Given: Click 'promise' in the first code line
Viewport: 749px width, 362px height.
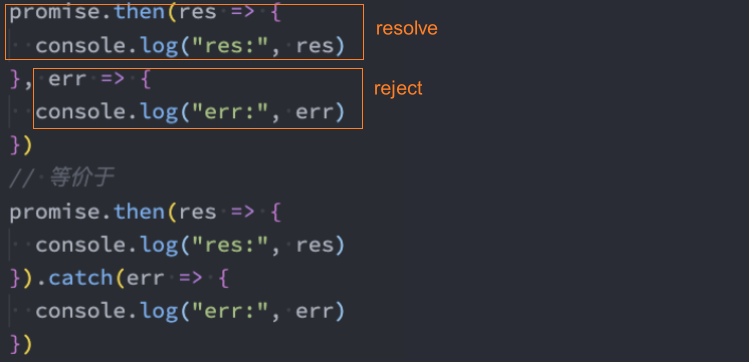Looking at the screenshot, I should pyautogui.click(x=55, y=13).
